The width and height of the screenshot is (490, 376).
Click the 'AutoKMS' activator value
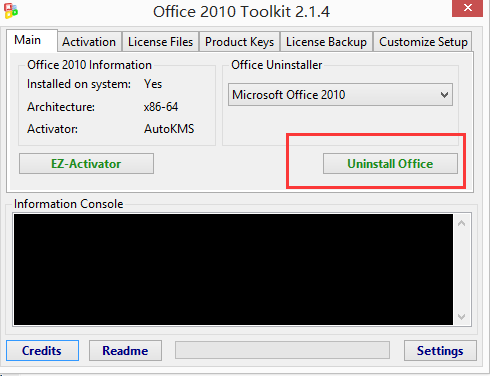click(x=169, y=129)
